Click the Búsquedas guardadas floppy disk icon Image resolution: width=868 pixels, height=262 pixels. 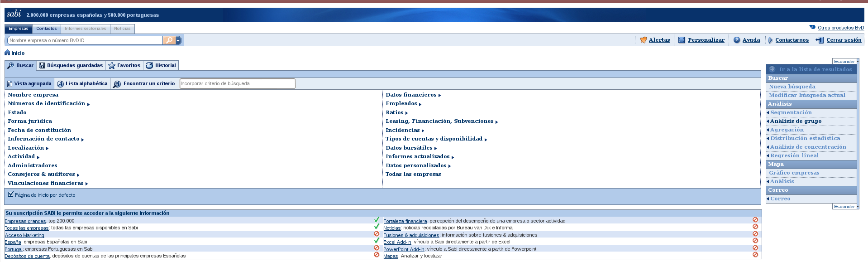(x=42, y=65)
